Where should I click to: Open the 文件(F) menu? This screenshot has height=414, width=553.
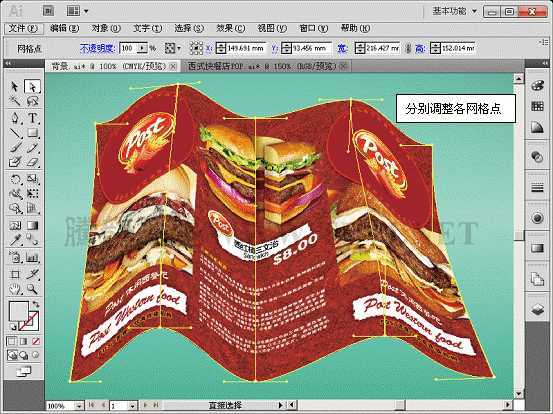23,28
